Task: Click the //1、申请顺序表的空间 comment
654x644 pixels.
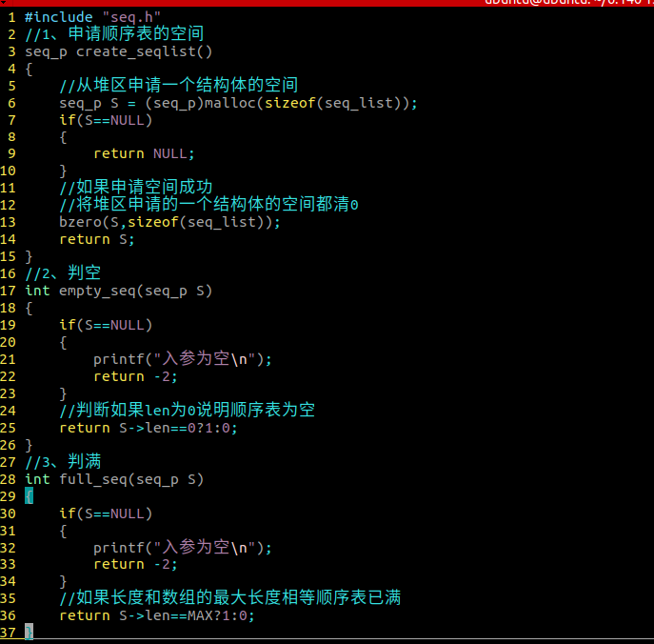Action: 114,34
